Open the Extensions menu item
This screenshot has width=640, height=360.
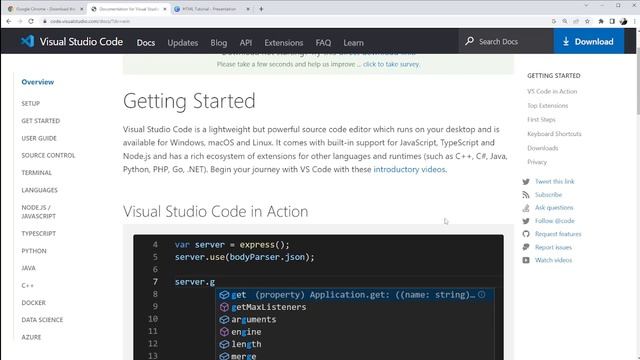point(284,42)
